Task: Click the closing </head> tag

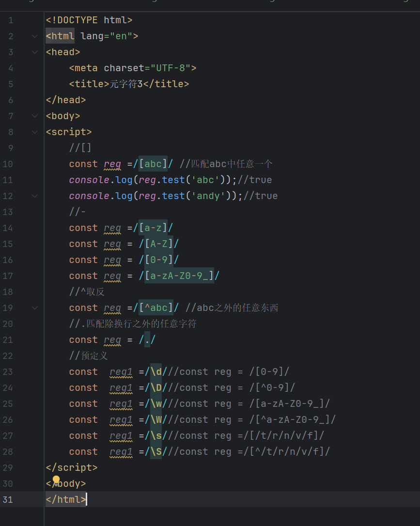Action: point(66,100)
